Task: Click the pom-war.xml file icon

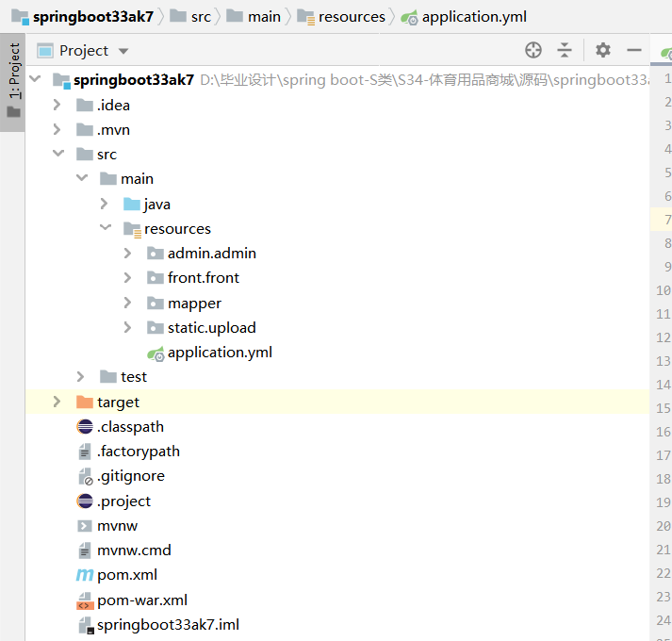Action: [85, 600]
